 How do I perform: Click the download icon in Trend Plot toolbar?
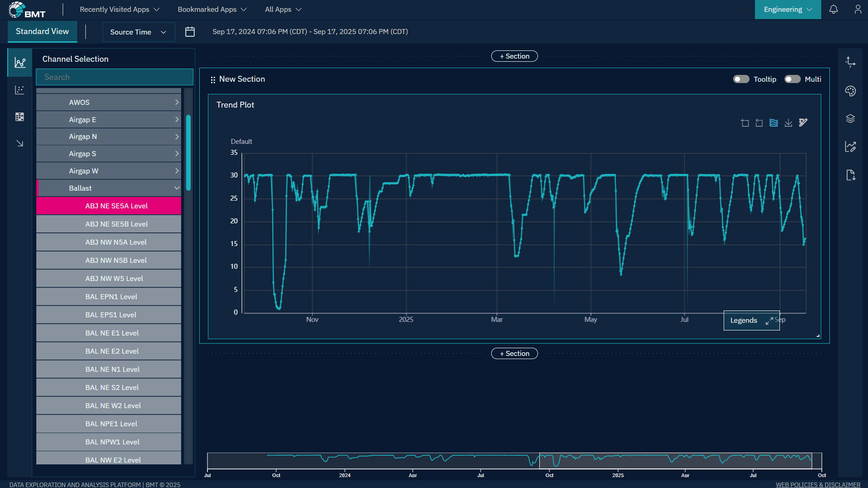[x=789, y=123]
